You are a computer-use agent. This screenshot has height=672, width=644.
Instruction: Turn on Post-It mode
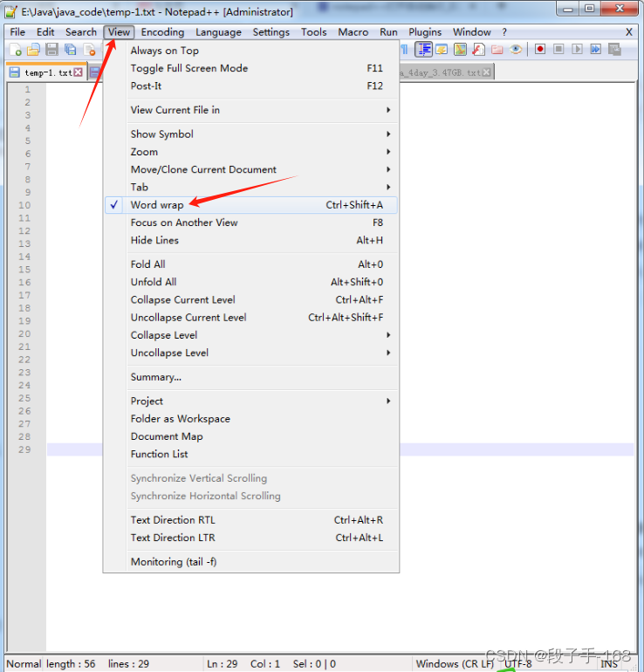[x=251, y=86]
